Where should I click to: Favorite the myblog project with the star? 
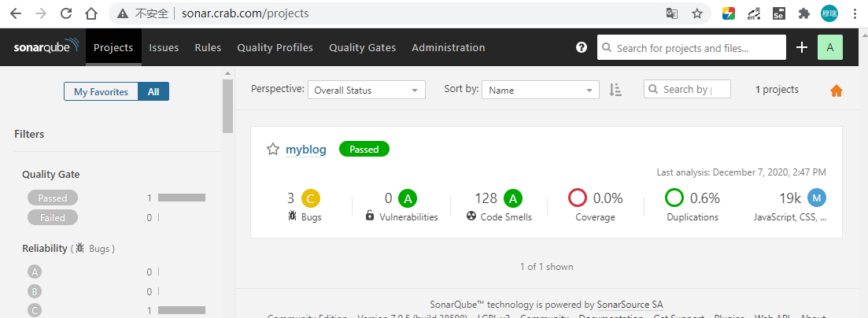tap(273, 149)
